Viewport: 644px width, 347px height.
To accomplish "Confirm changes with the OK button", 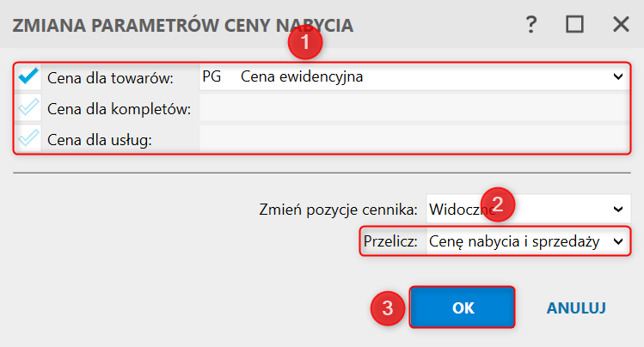I will point(463,307).
